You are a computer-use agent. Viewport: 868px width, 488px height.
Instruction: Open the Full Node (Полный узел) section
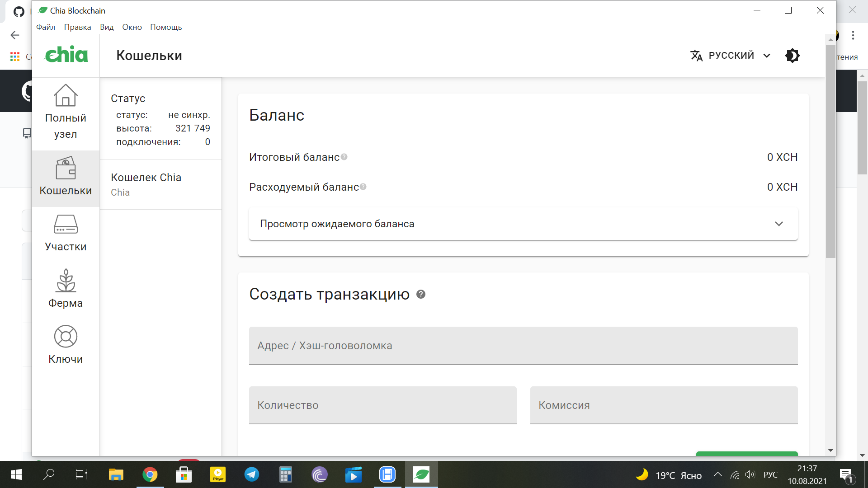point(66,113)
